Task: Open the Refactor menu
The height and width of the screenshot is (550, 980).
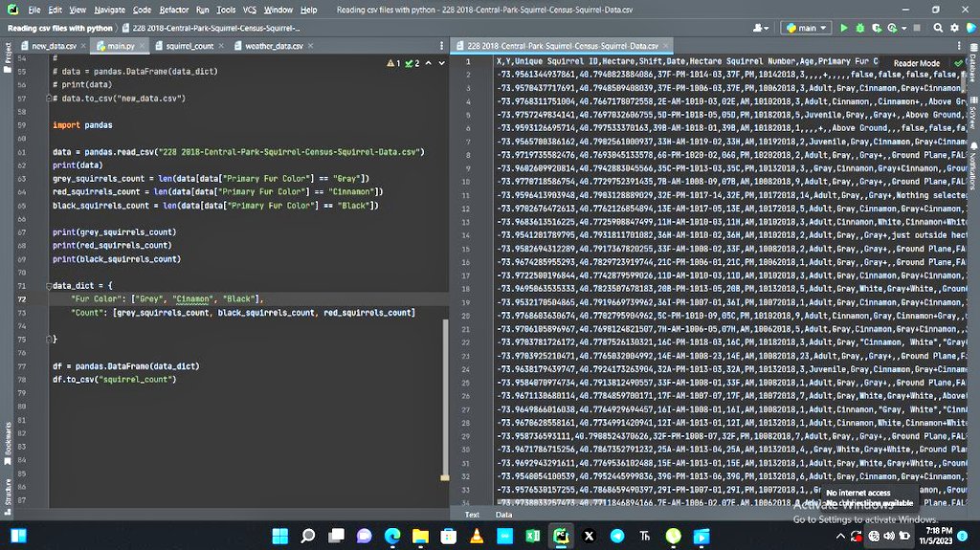Action: point(174,10)
